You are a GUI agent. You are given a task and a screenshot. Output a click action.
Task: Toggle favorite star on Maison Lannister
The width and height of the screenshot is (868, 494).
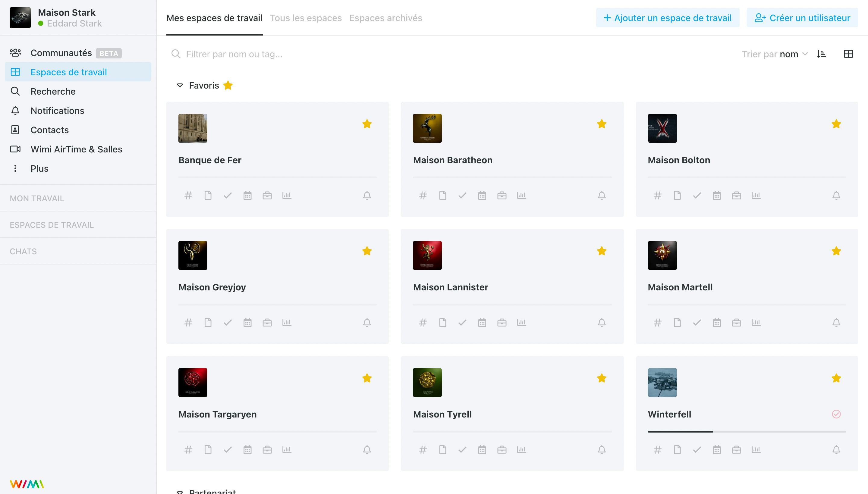(602, 251)
